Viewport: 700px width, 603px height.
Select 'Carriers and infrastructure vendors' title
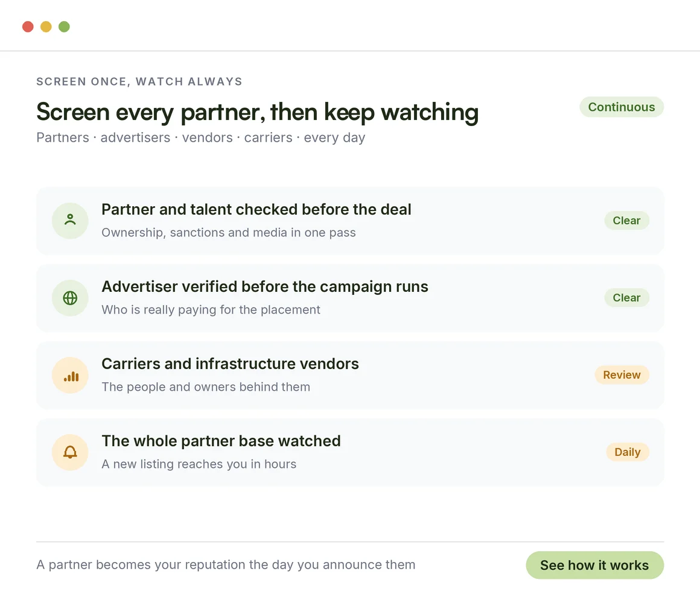(x=230, y=364)
